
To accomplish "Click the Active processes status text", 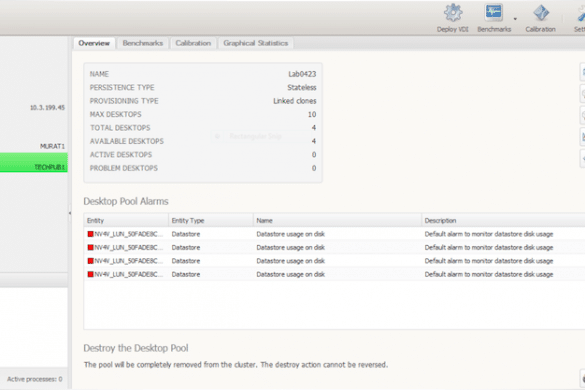I will coord(35,379).
